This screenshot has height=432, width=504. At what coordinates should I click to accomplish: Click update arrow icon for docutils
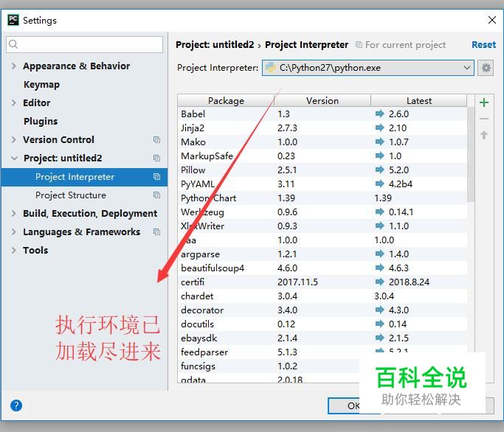tap(379, 324)
